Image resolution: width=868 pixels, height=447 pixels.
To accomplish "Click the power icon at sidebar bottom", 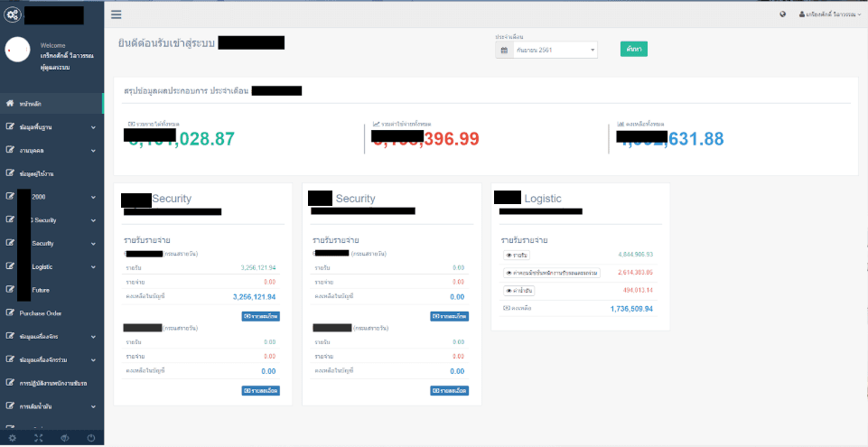I will click(x=91, y=438).
